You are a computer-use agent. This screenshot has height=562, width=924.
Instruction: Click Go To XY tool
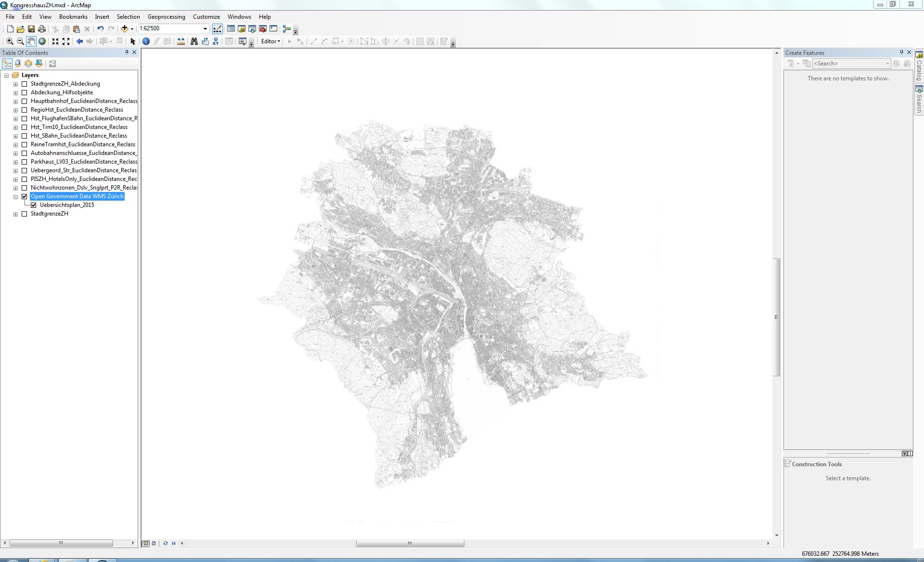pyautogui.click(x=216, y=41)
